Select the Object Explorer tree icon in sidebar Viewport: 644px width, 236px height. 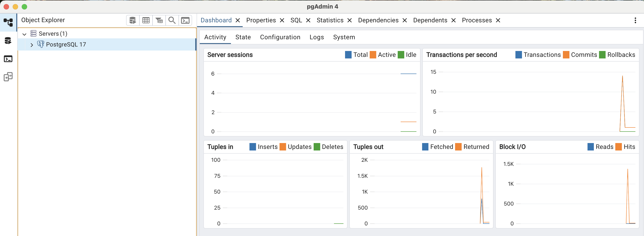[x=8, y=23]
